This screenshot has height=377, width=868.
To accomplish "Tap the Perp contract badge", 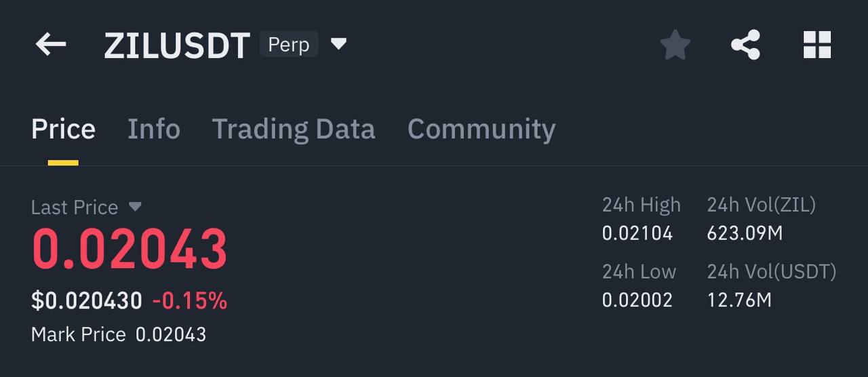I will click(x=289, y=45).
